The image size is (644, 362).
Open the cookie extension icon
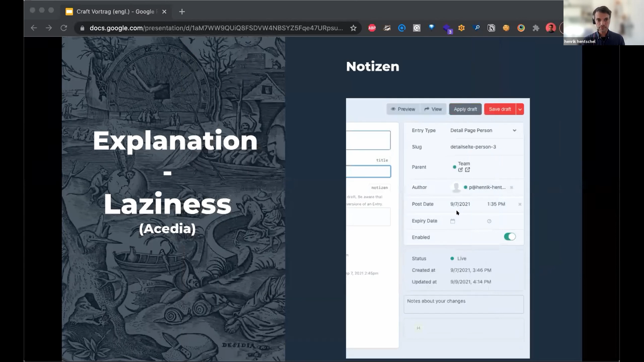click(x=506, y=28)
